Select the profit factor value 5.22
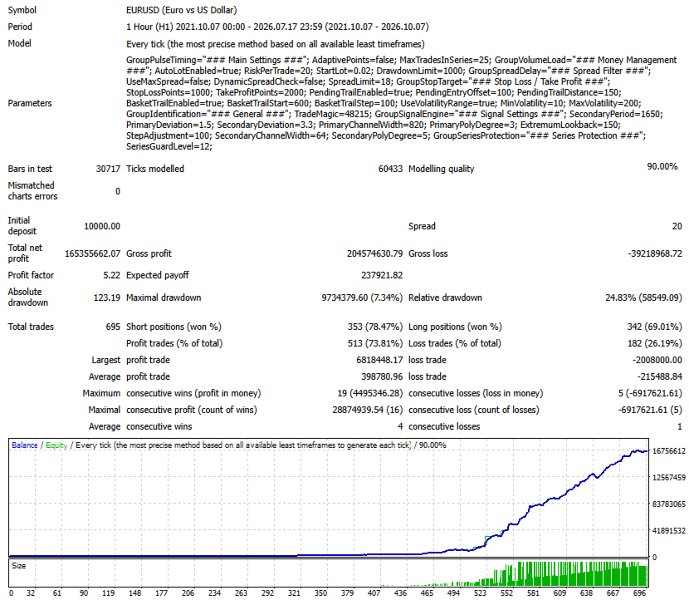689x600 pixels. click(112, 275)
